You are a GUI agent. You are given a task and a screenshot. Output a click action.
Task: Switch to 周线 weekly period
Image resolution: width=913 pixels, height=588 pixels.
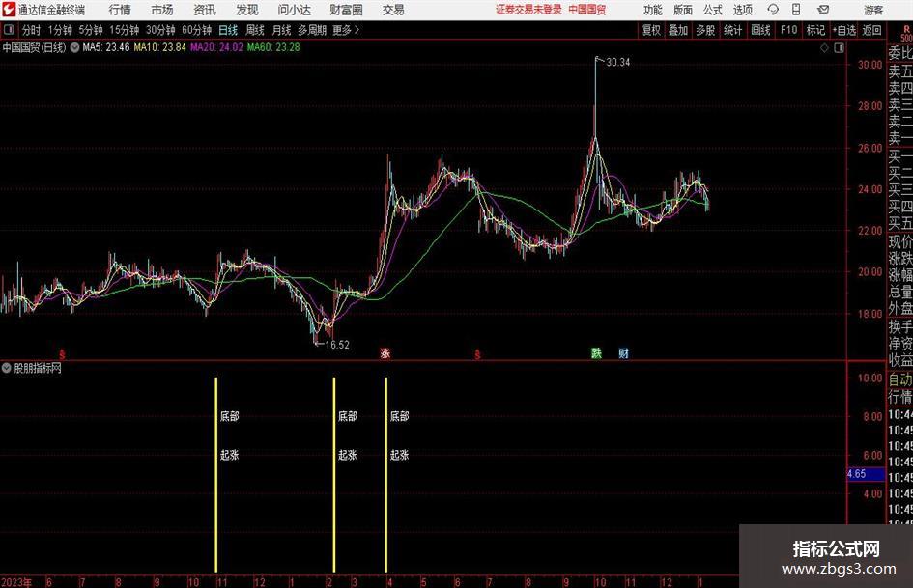click(x=254, y=30)
